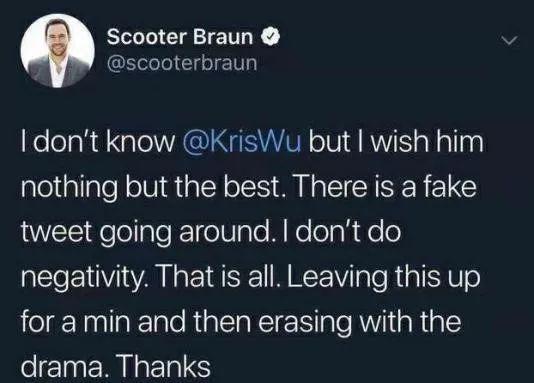Click the phrase 'That is all'
Viewport: 534px width, 383px height.
(x=217, y=276)
